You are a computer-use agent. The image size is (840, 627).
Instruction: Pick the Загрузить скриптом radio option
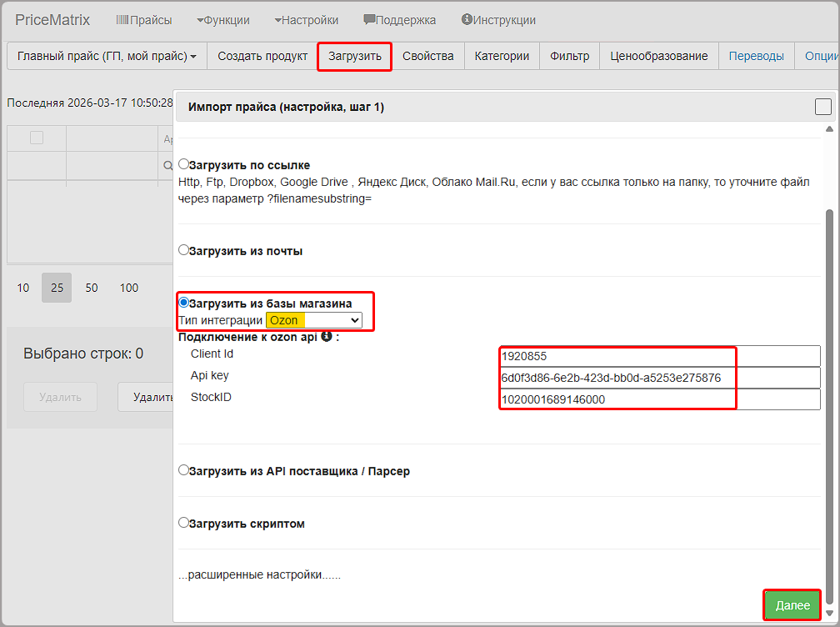(x=184, y=523)
